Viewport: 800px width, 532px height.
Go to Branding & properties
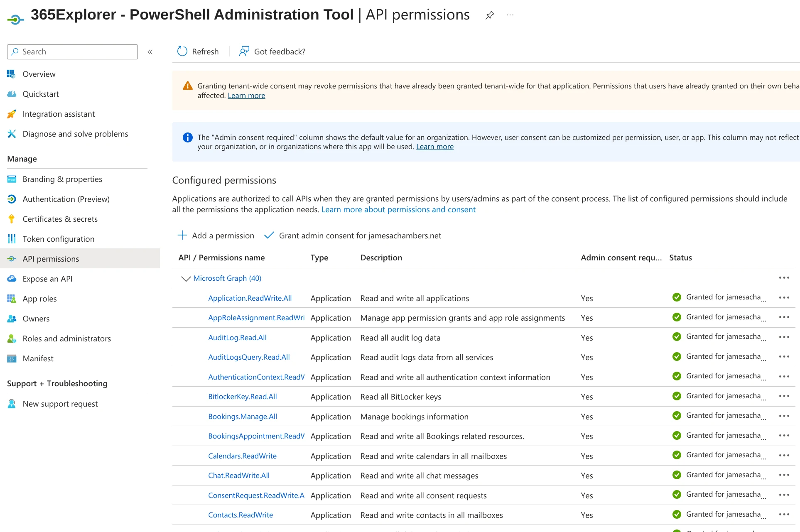(x=62, y=179)
